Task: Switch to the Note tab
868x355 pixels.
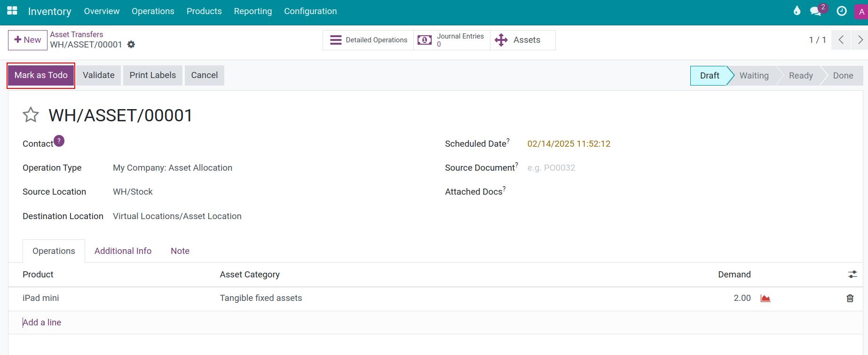Action: tap(180, 251)
